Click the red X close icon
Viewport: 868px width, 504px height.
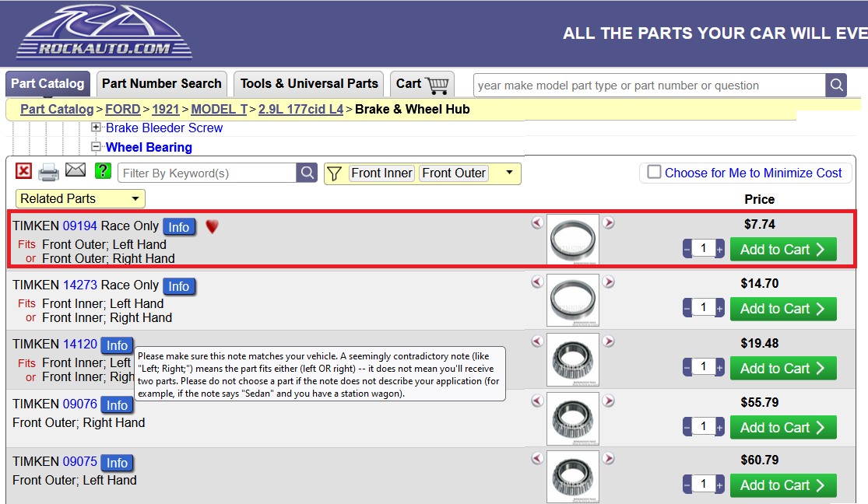coord(24,172)
